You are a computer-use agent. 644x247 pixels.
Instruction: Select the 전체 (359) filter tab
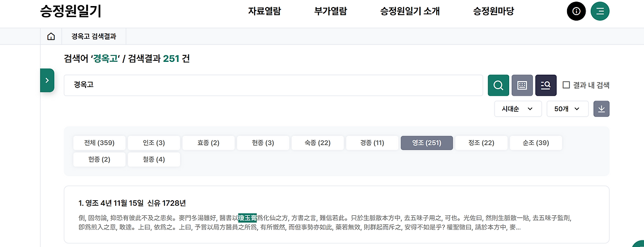[x=99, y=143]
